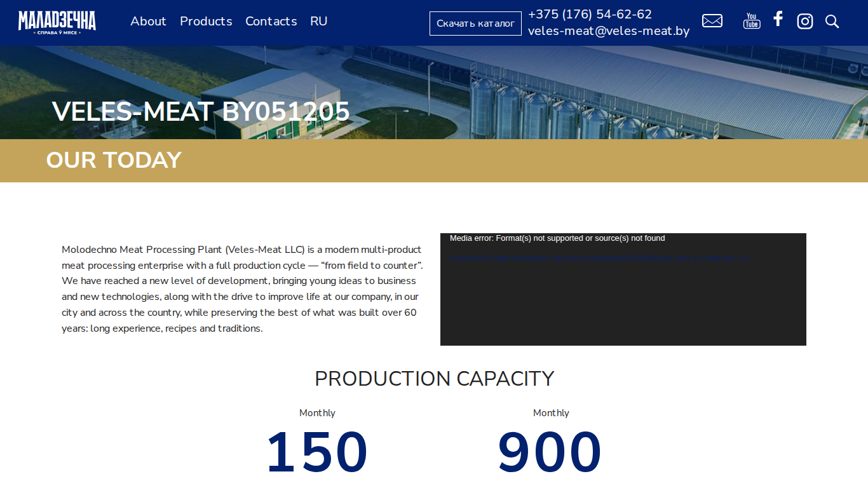The height and width of the screenshot is (488, 868).
Task: Open the Instagram profile icon
Action: (805, 22)
